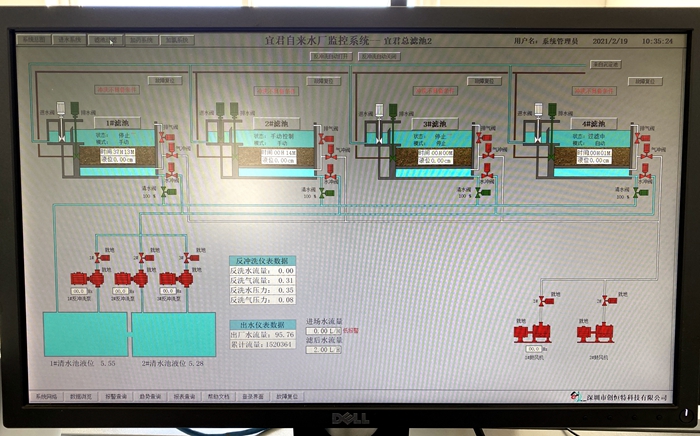
Task: Open 帮助文档 in bottom menu bar
Action: point(218,396)
